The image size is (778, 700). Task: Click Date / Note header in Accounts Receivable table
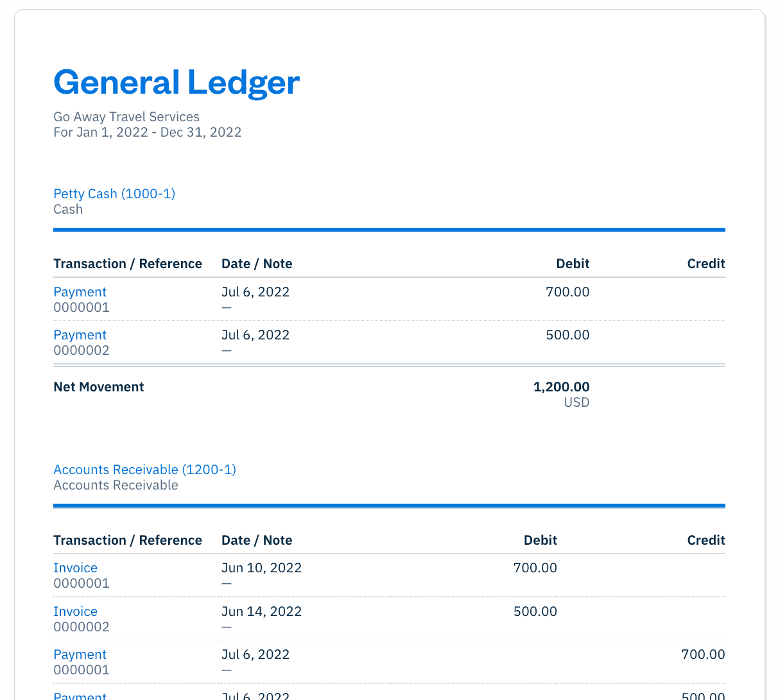(257, 540)
